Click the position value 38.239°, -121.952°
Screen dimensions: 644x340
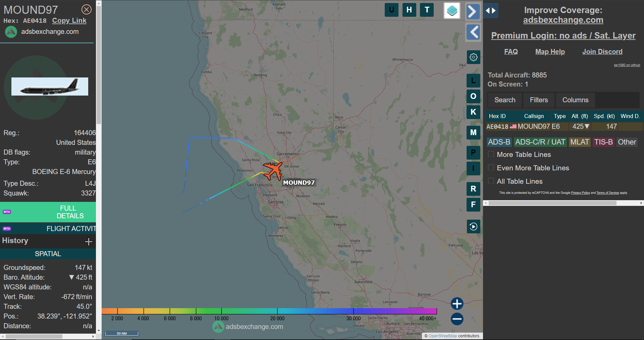64,316
